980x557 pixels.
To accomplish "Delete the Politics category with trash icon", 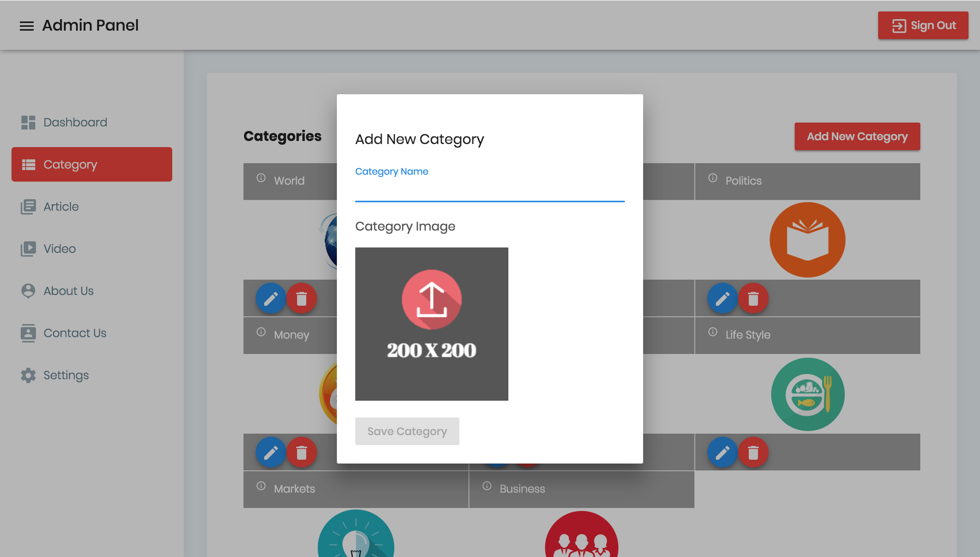I will 753,298.
